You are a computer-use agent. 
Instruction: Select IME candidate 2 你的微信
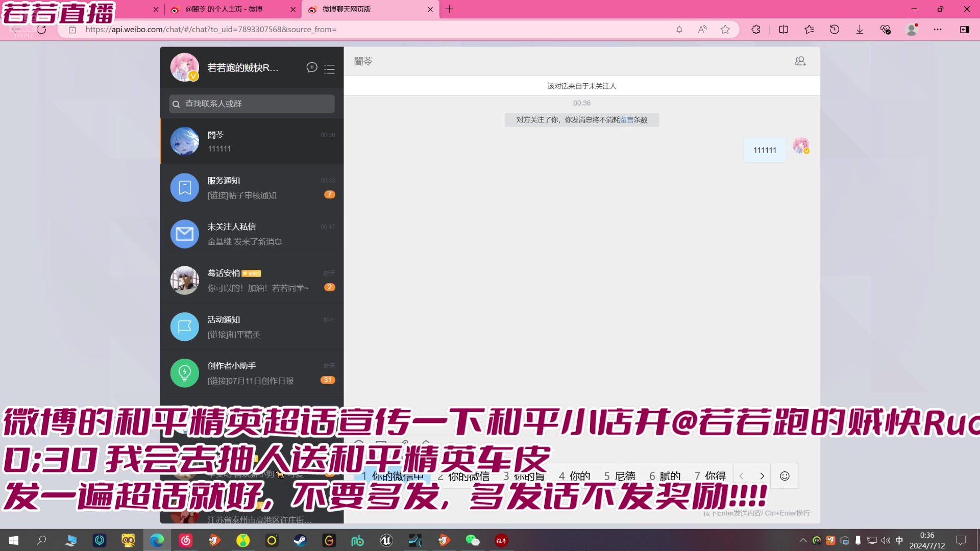[x=463, y=476]
